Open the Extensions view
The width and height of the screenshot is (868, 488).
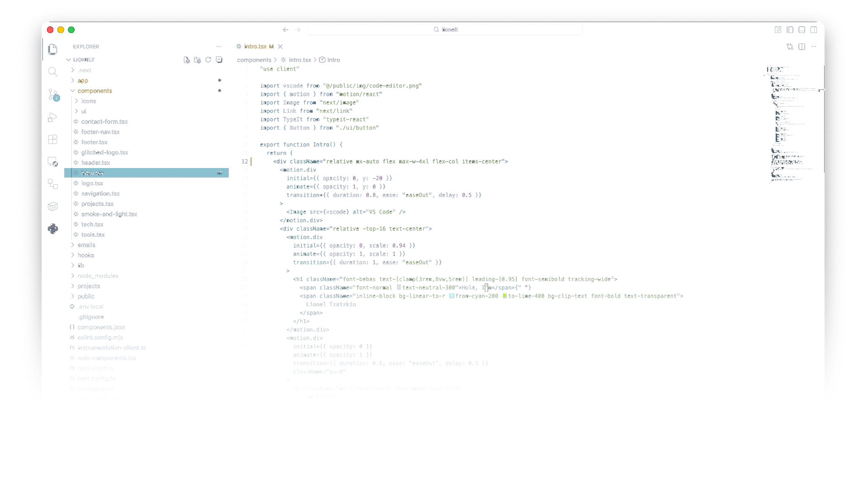(53, 140)
